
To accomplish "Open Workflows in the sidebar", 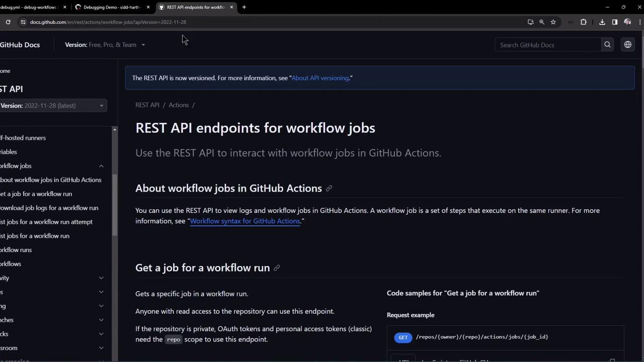I will tap(11, 264).
